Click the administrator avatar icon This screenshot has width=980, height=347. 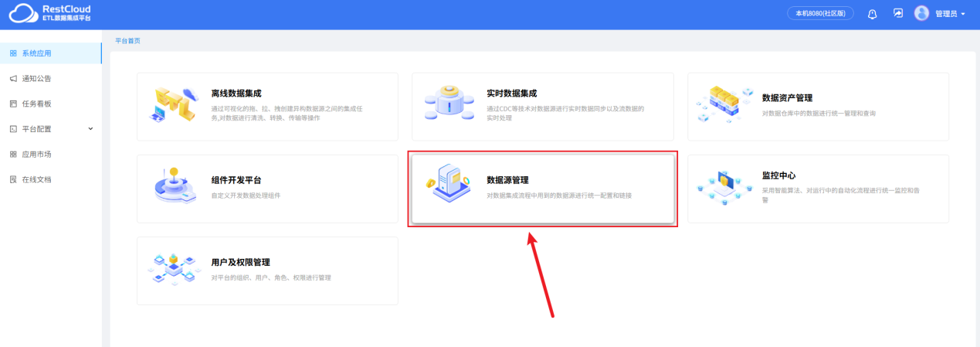pyautogui.click(x=921, y=13)
